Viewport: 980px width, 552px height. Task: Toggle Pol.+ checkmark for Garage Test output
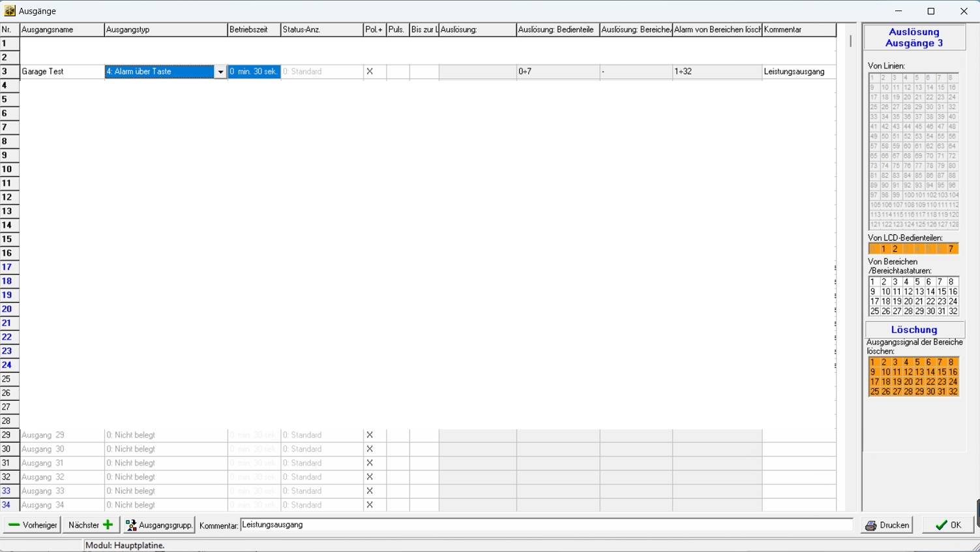click(x=370, y=72)
